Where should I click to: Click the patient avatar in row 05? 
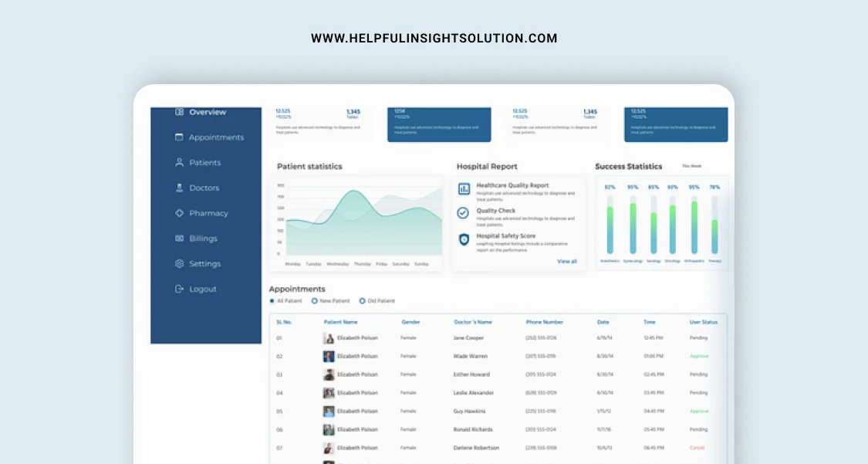coord(329,411)
